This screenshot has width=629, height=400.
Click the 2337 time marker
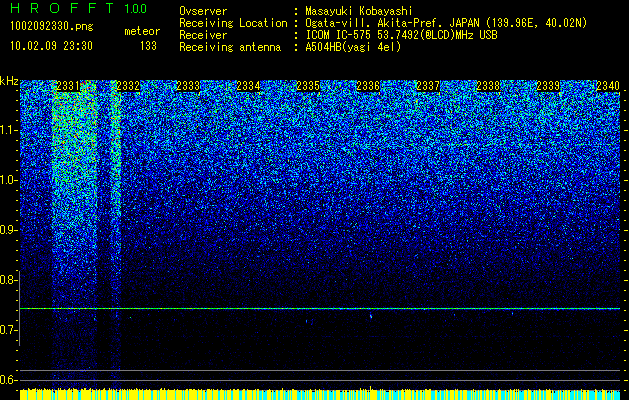coord(428,86)
